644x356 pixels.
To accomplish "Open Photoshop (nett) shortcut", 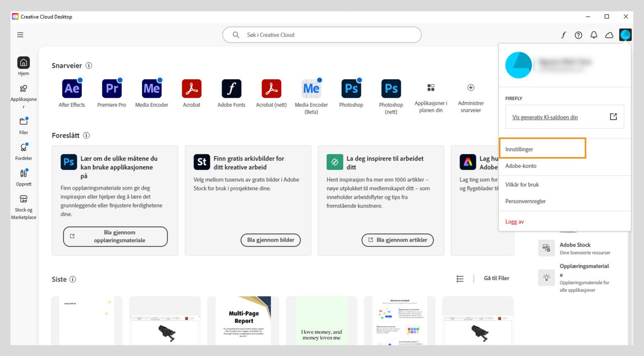I will [391, 89].
